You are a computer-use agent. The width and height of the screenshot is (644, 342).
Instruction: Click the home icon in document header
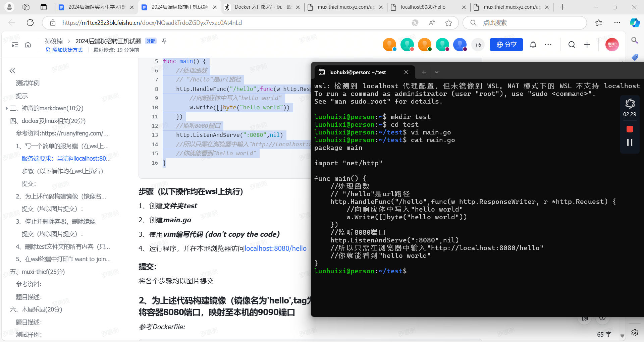tap(28, 45)
